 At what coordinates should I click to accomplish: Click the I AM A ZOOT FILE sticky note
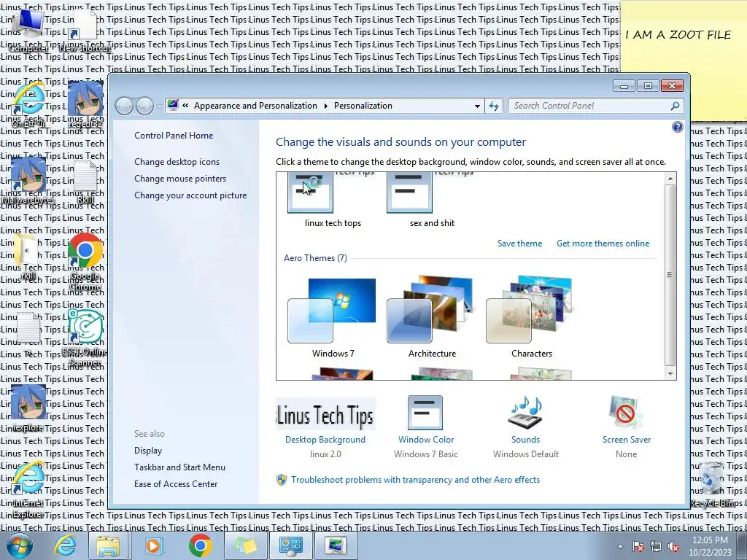[x=683, y=60]
